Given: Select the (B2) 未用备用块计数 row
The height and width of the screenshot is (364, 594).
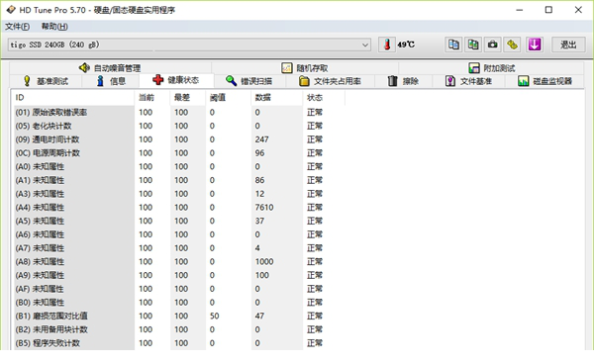Looking at the screenshot, I should coord(178,329).
